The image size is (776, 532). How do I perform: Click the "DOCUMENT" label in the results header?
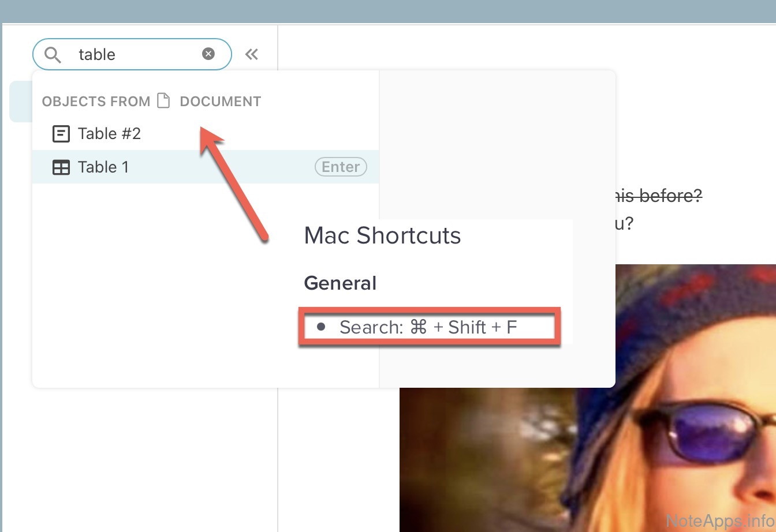point(221,102)
